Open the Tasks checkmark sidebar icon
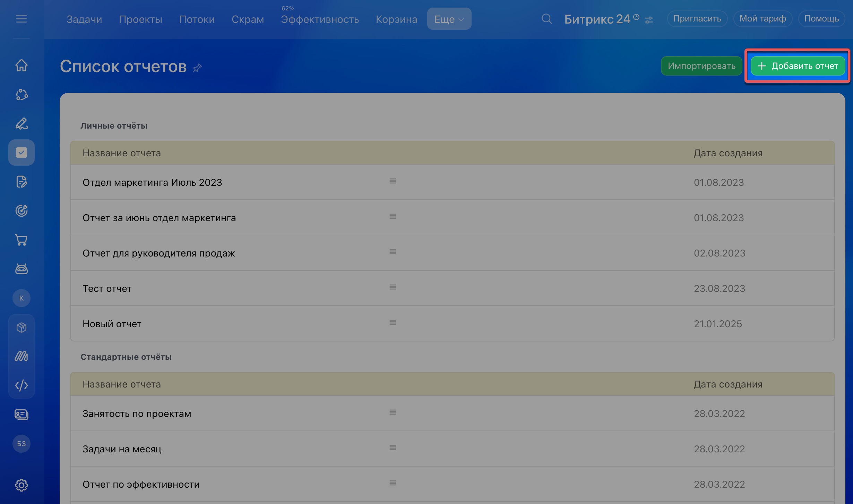The width and height of the screenshot is (853, 504). 21,153
